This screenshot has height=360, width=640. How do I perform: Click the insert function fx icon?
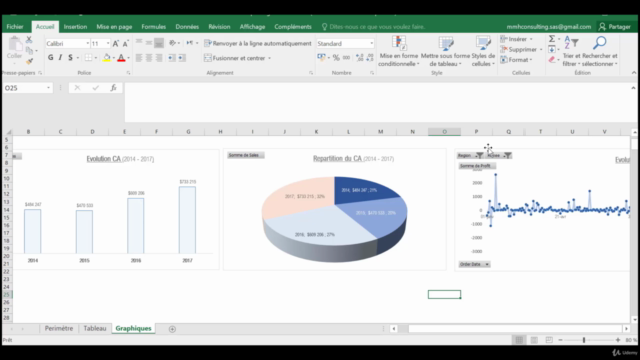tap(113, 88)
